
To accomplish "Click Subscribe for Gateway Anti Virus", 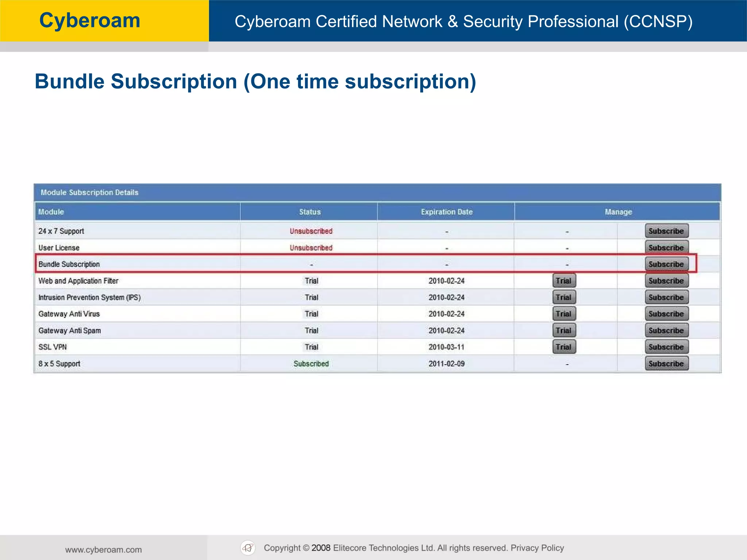I will point(666,314).
